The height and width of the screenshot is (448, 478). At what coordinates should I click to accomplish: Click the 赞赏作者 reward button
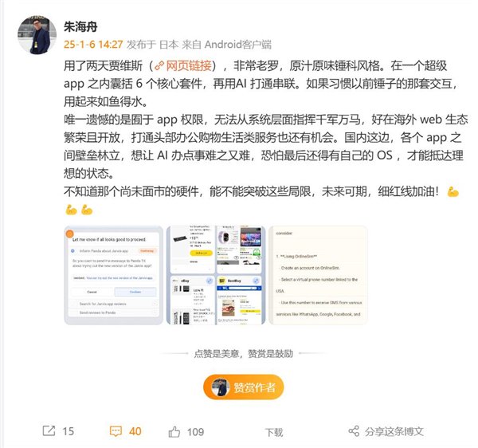pyautogui.click(x=243, y=387)
